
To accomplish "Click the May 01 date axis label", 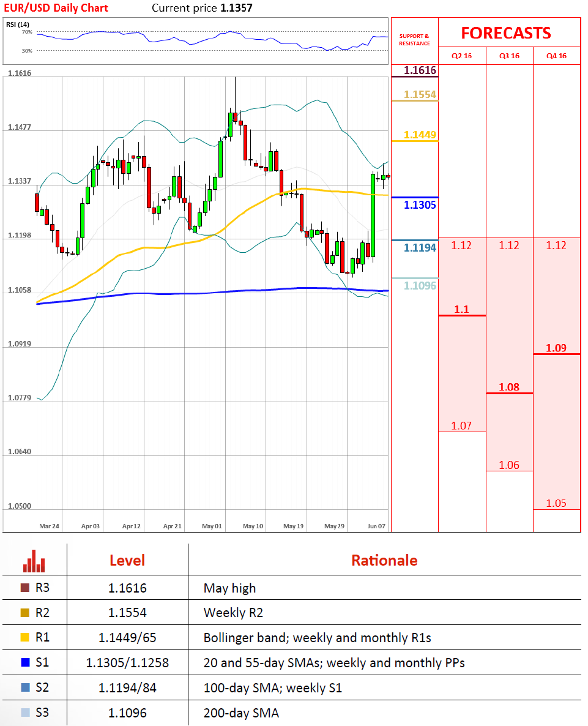I will click(x=212, y=526).
